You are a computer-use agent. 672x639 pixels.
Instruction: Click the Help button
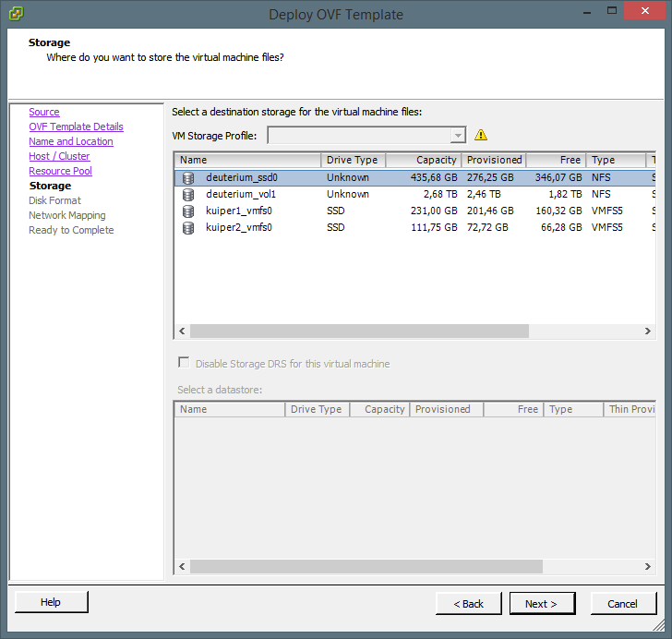pos(51,602)
